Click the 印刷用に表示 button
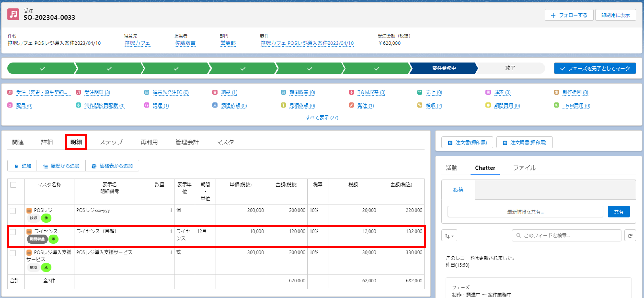Viewport: 644px width, 298px height. [616, 15]
